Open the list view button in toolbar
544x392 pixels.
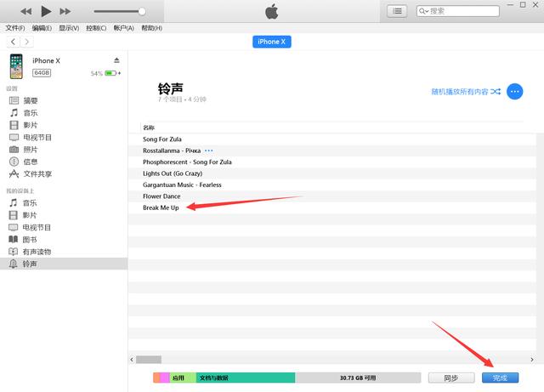tap(397, 11)
